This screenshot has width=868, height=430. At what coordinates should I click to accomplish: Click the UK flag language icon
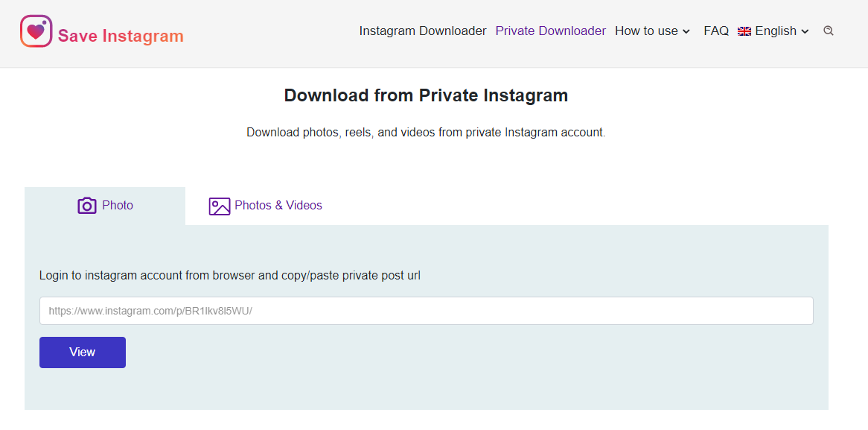744,31
